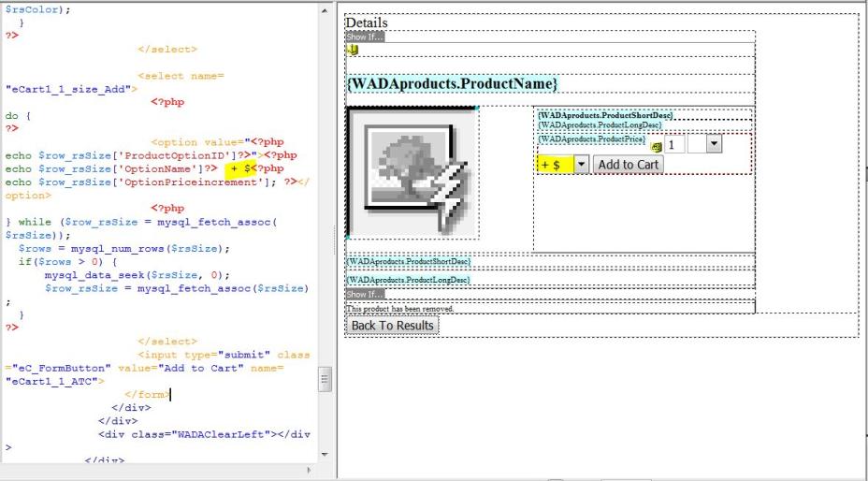Click the yellow icon next to quantity field

point(656,147)
